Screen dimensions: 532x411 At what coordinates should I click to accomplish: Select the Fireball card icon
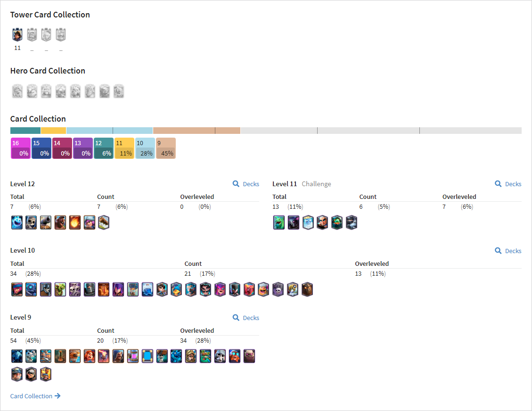point(75,222)
